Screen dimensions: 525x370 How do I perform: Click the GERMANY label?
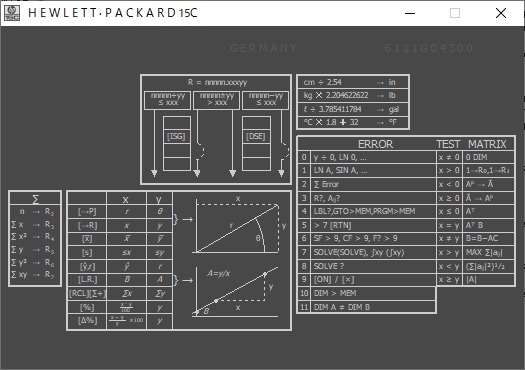(x=264, y=48)
